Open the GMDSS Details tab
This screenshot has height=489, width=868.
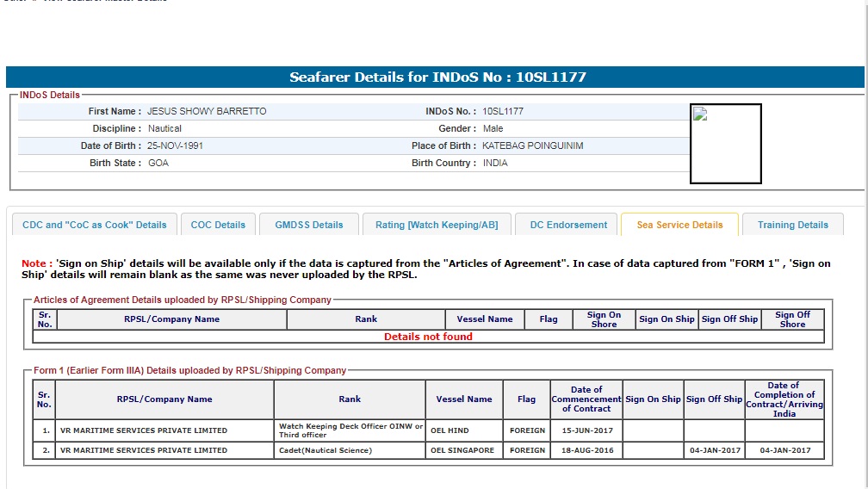309,225
